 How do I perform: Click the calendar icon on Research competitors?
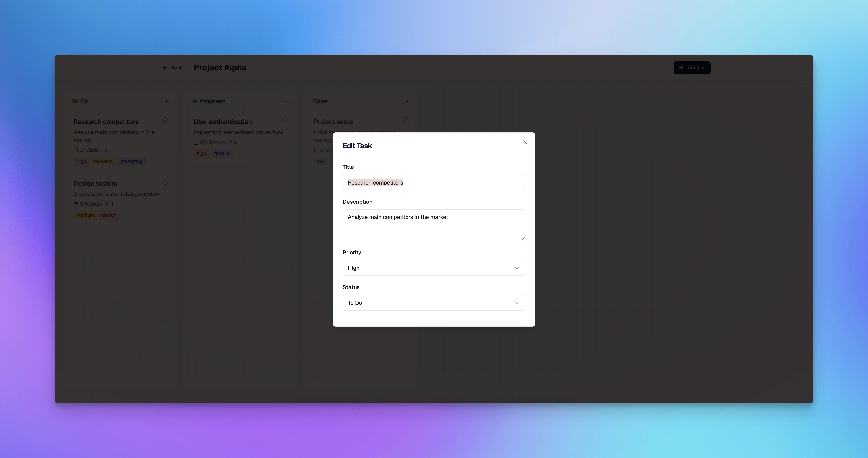pyautogui.click(x=76, y=150)
